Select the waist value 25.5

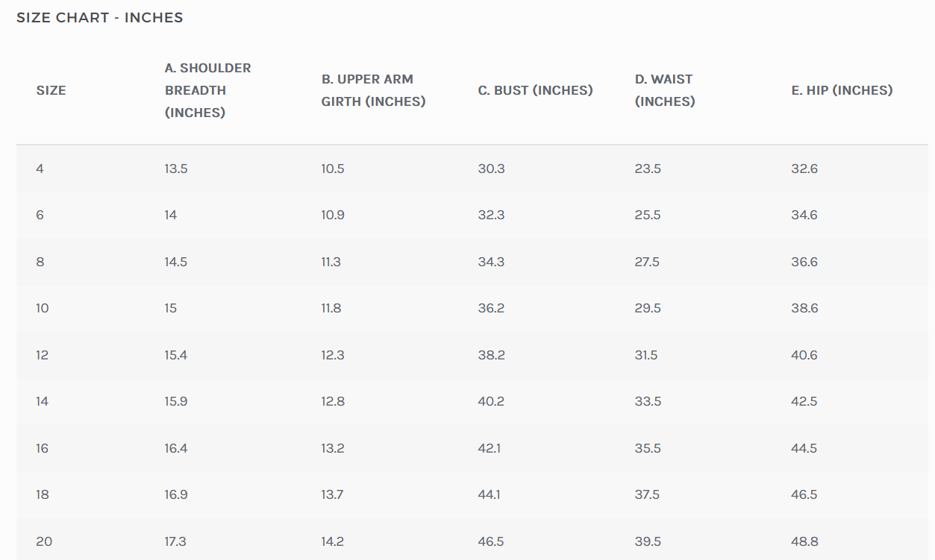(x=648, y=215)
